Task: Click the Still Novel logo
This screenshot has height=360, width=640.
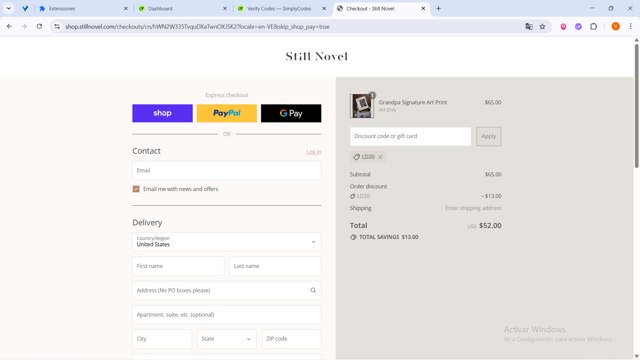Action: [x=317, y=56]
